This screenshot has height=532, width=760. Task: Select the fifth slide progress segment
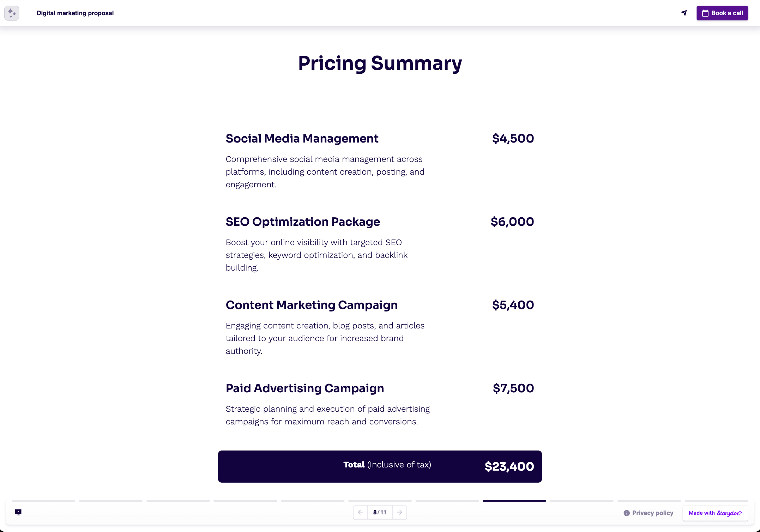click(x=313, y=501)
